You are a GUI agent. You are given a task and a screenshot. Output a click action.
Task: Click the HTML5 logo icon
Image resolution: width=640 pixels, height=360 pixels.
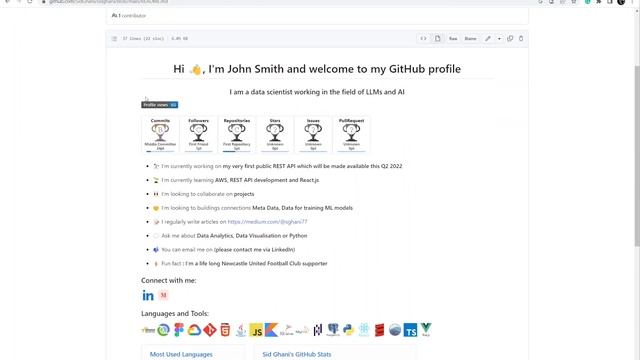[225, 330]
